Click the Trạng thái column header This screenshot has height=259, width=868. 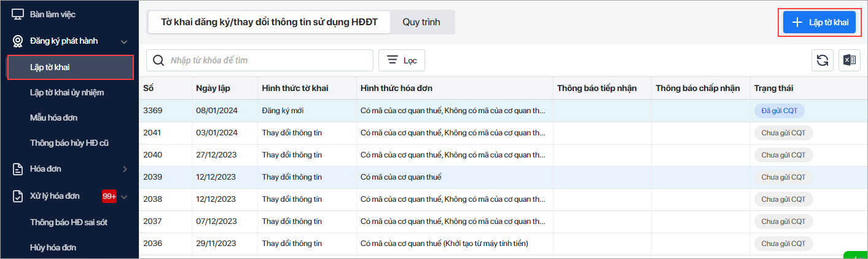pyautogui.click(x=773, y=88)
